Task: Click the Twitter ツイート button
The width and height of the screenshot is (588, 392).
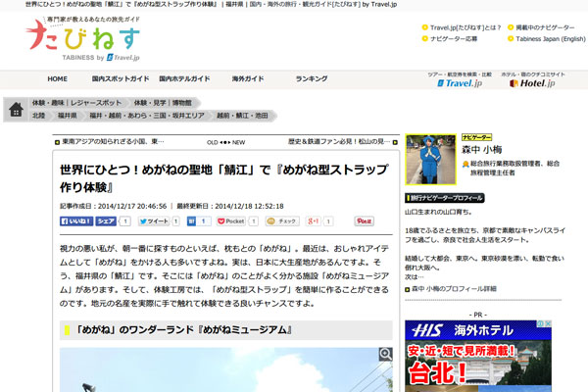Action: tap(154, 221)
